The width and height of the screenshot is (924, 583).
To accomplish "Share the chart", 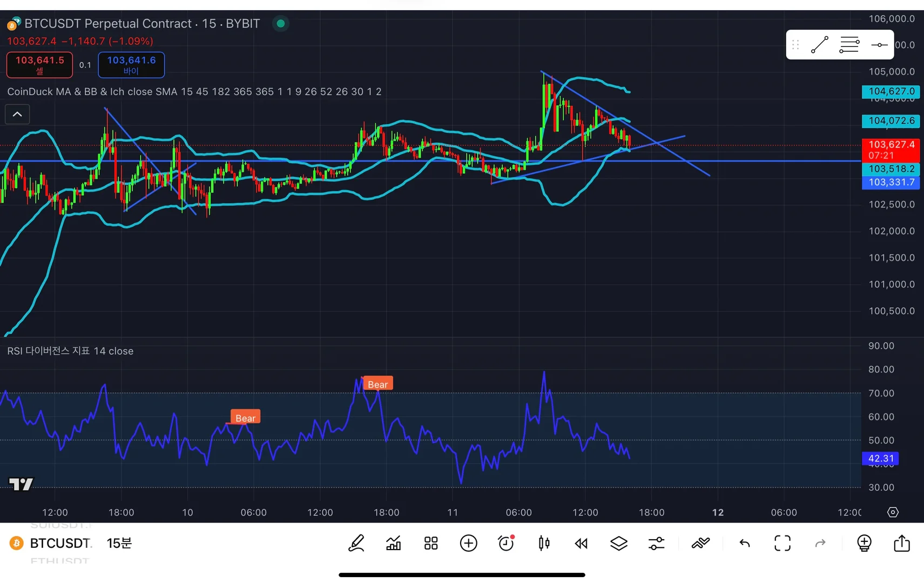I will 902,543.
